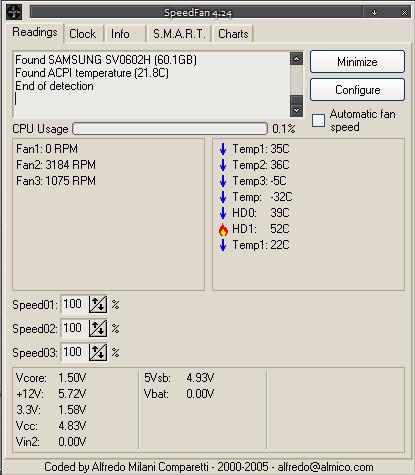Click the Fan3: 1075 RPM reading
This screenshot has width=415, height=475.
[x=56, y=181]
